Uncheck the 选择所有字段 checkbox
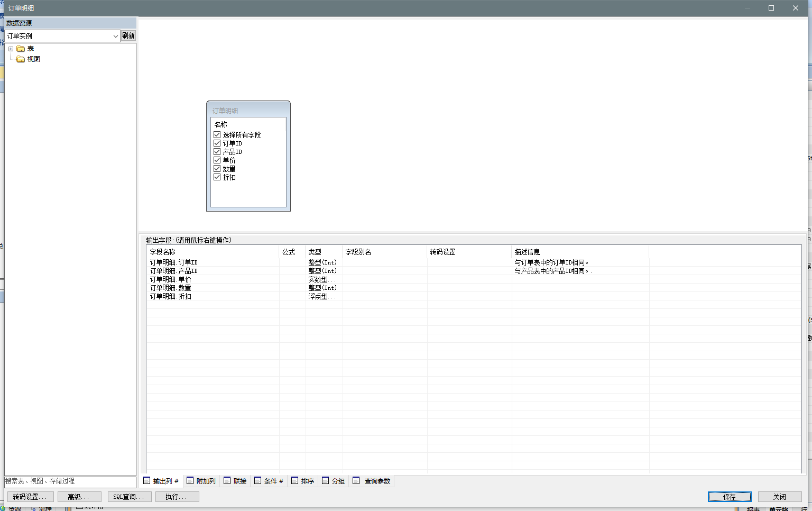 [x=217, y=135]
